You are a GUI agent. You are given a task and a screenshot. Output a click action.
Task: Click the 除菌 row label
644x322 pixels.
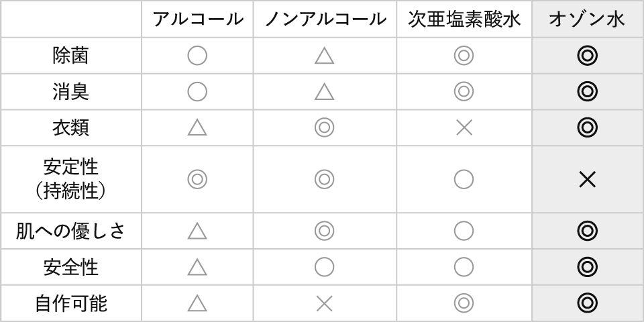point(70,56)
